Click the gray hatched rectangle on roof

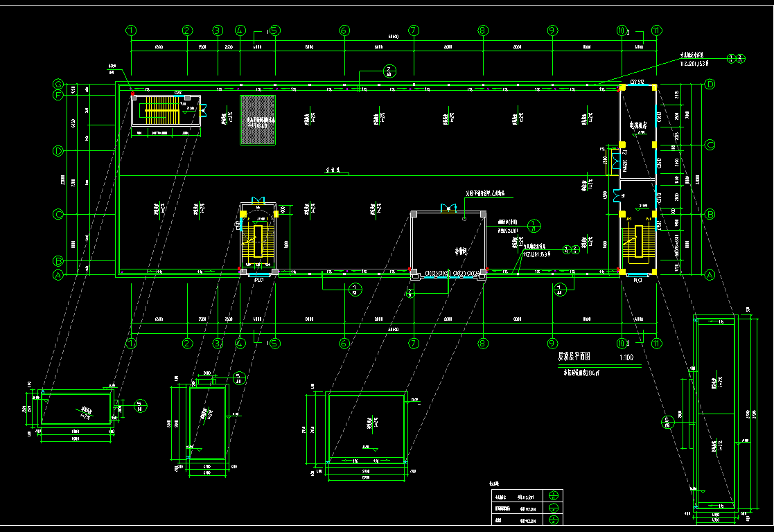point(258,120)
